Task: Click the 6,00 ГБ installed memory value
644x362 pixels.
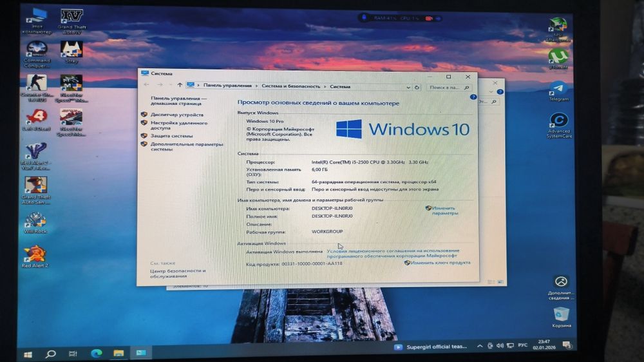Action: [319, 169]
